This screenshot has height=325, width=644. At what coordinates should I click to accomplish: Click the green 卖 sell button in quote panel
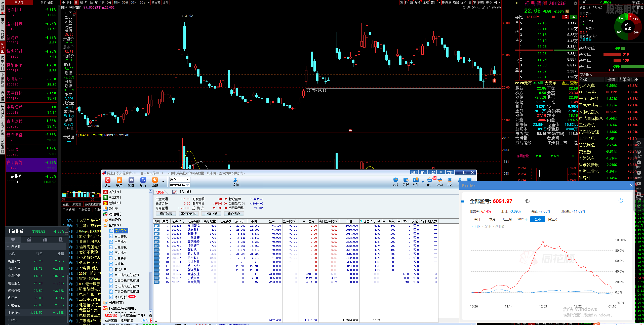pos(574,17)
